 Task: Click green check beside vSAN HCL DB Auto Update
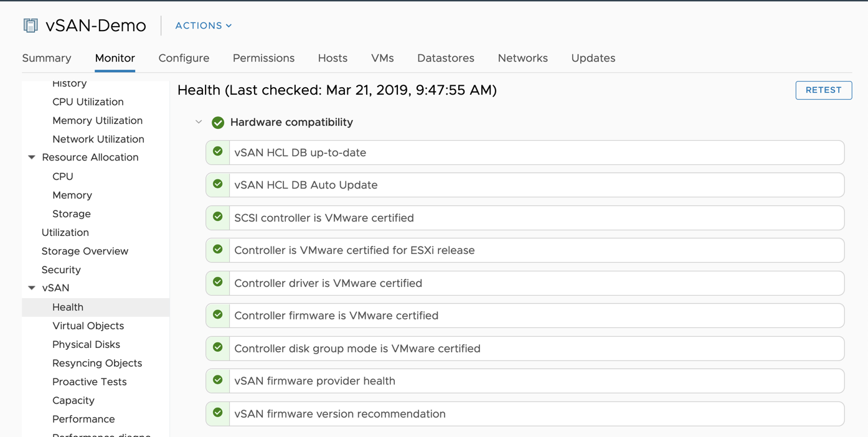tap(218, 185)
